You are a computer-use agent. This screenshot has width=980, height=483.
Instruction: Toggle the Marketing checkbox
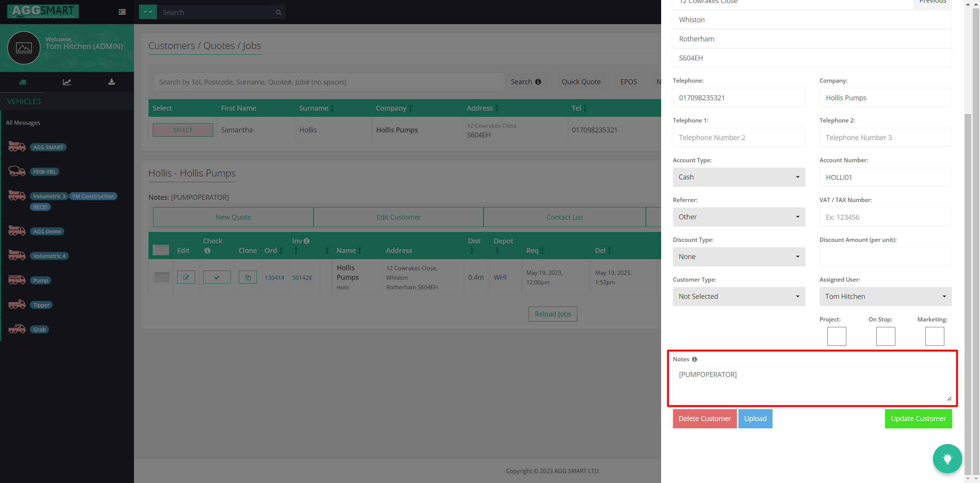[x=934, y=336]
